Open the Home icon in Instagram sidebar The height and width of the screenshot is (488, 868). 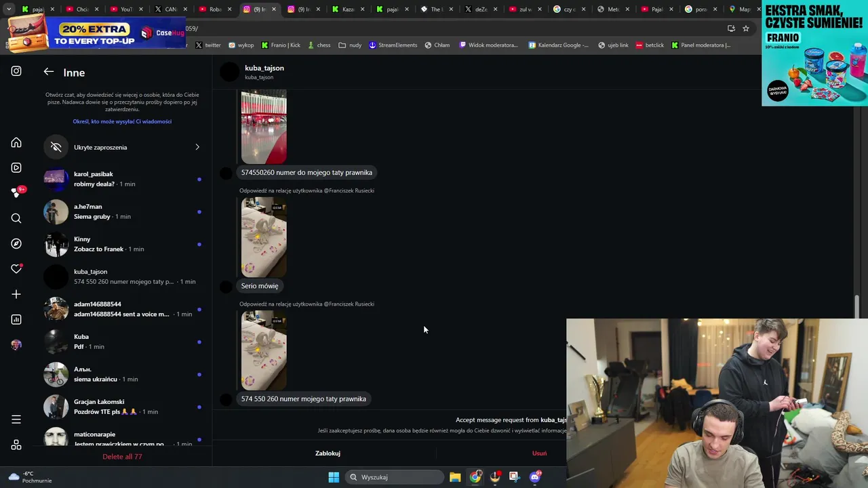(x=16, y=142)
